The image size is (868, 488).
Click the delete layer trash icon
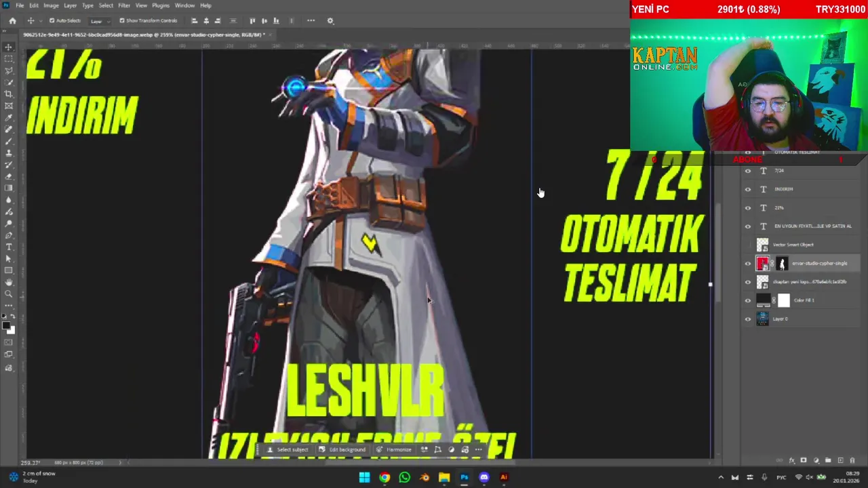click(852, 461)
